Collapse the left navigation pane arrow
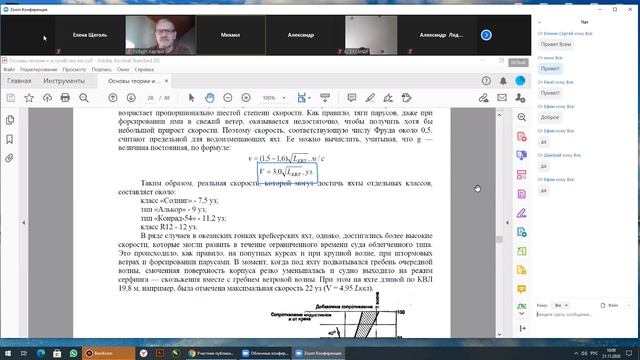This screenshot has width=640, height=360. click(x=24, y=223)
